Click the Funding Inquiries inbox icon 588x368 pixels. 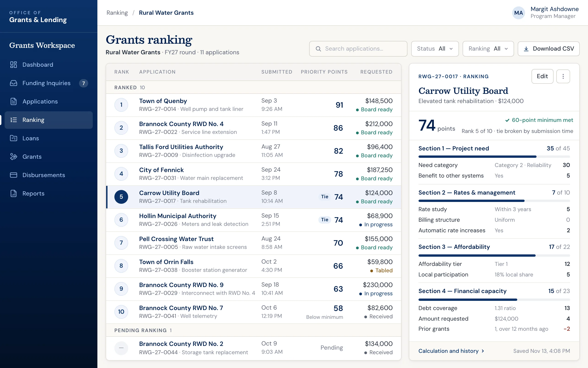[x=13, y=83]
